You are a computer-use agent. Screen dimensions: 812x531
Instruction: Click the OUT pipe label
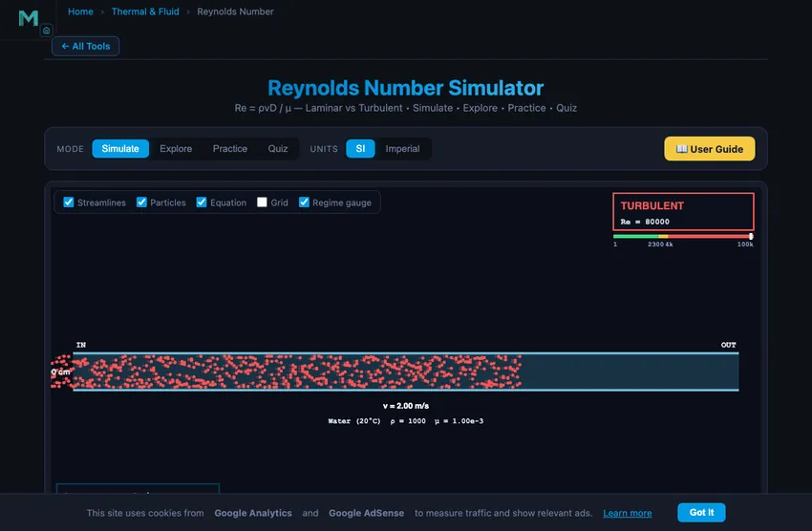coord(728,345)
